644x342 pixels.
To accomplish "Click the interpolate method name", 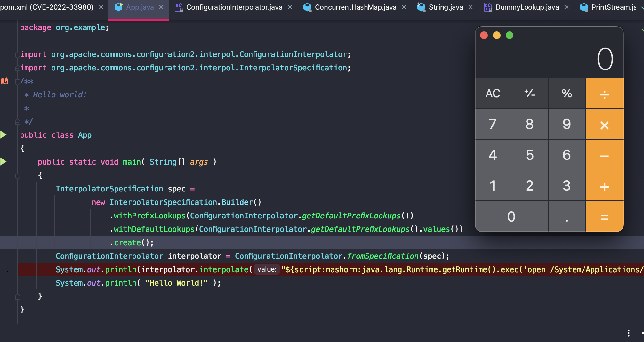I will (224, 270).
